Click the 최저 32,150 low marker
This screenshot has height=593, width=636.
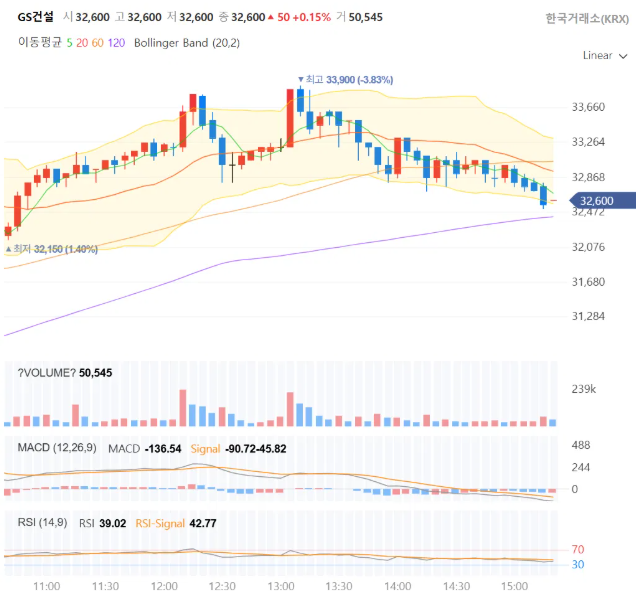tap(52, 249)
